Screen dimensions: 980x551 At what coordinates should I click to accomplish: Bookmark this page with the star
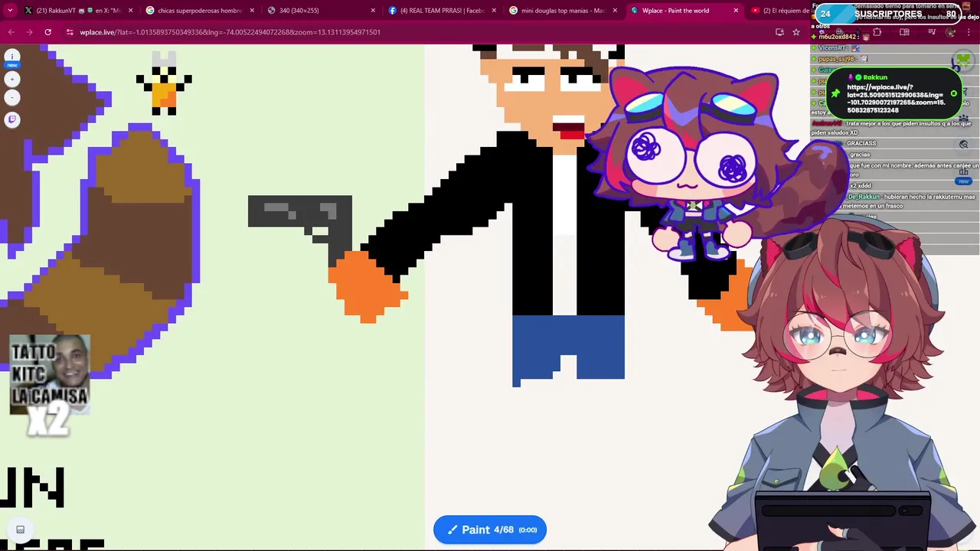tap(796, 32)
